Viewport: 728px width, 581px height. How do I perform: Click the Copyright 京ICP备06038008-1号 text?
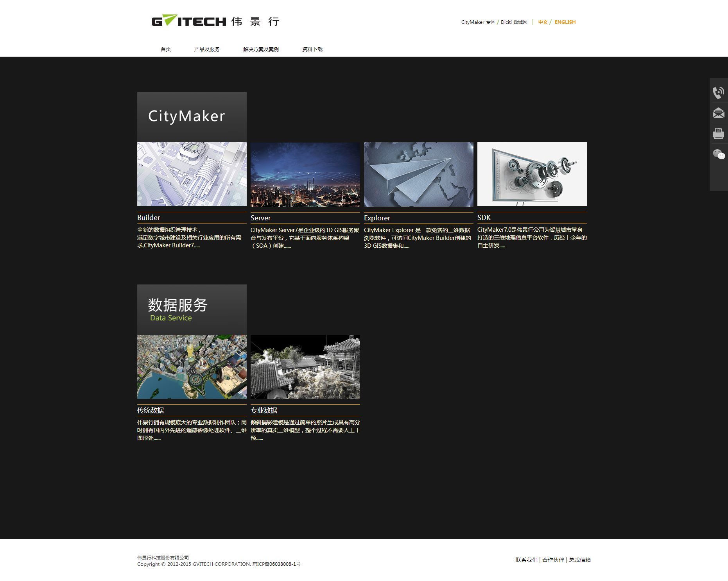pyautogui.click(x=219, y=564)
